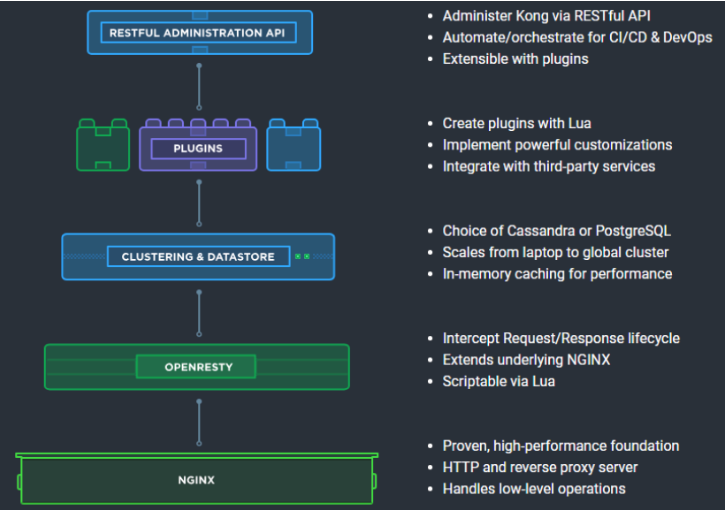Click connector between Admin API and Plugins
The width and height of the screenshot is (725, 510).
[199, 88]
